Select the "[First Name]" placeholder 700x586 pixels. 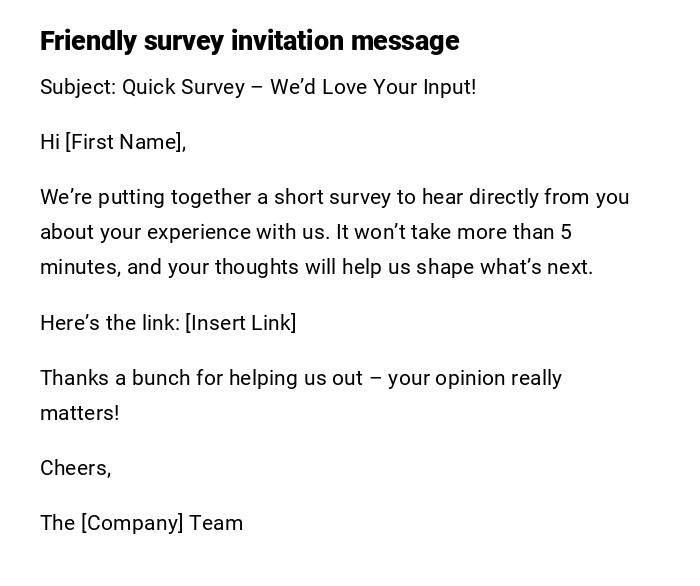point(126,142)
